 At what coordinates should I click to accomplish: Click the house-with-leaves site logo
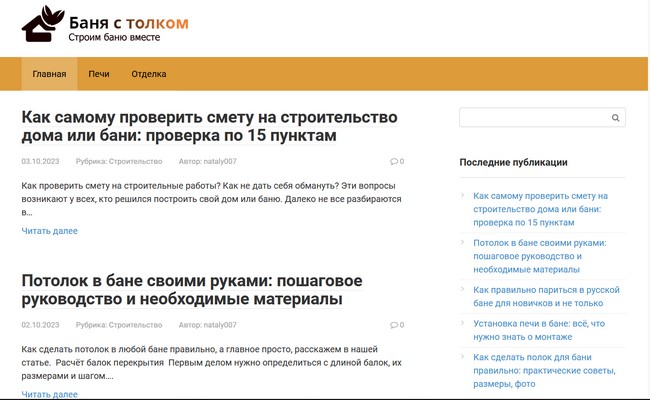coord(43,24)
